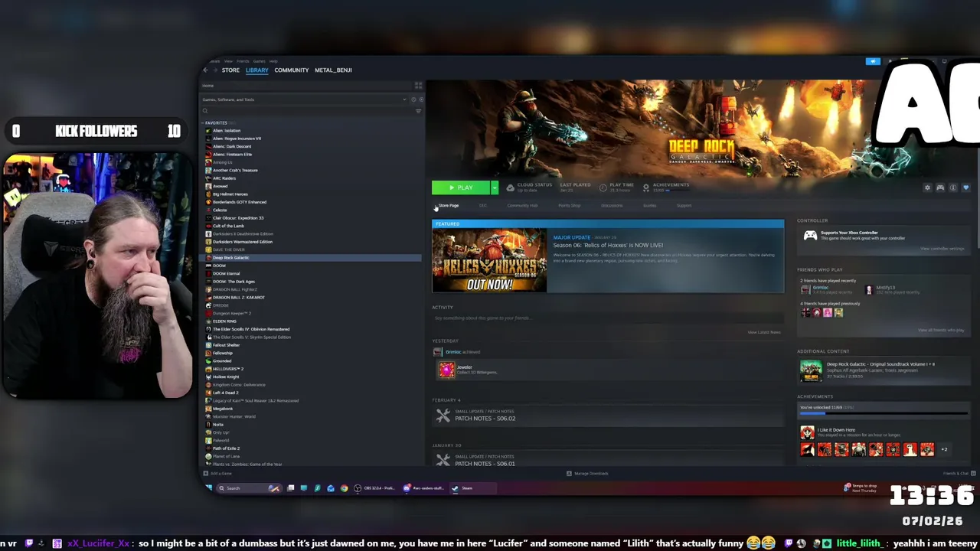The height and width of the screenshot is (551, 980).
Task: Open friend Mistify13's avatar
Action: [869, 290]
